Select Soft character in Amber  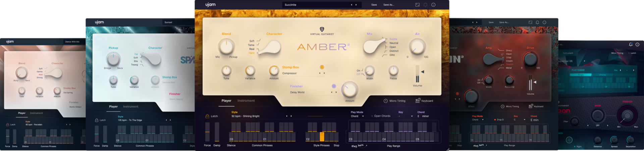click(252, 41)
